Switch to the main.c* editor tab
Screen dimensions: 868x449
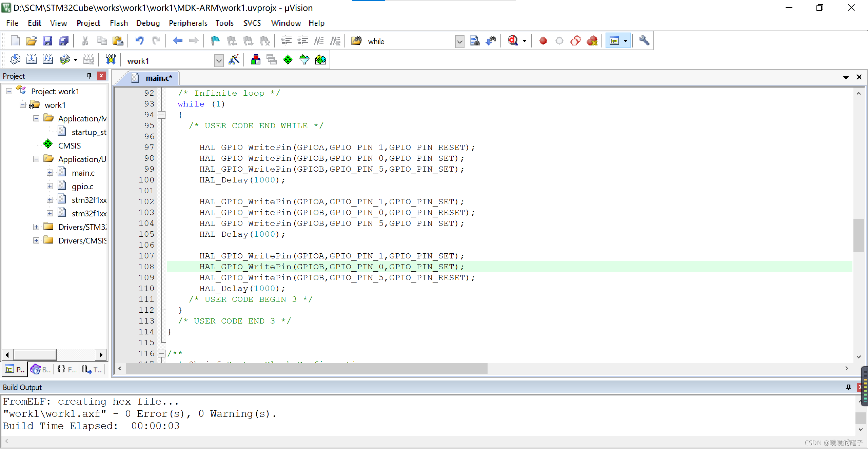(158, 78)
